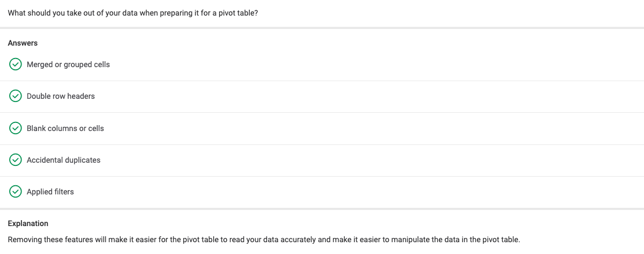Toggle the Applied filters check circle

pos(16,191)
